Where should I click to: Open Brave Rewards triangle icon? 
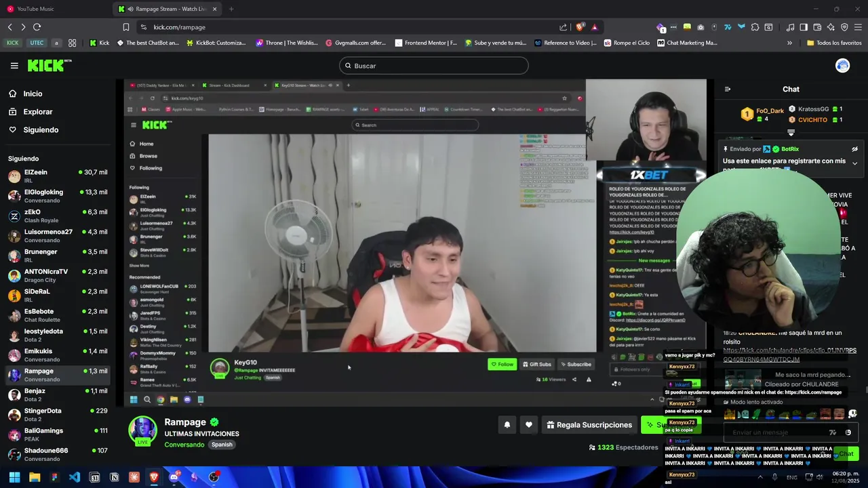[595, 27]
